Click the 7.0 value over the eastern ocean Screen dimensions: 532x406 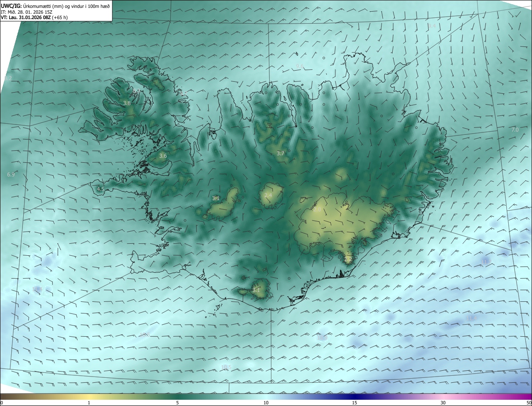click(x=515, y=130)
